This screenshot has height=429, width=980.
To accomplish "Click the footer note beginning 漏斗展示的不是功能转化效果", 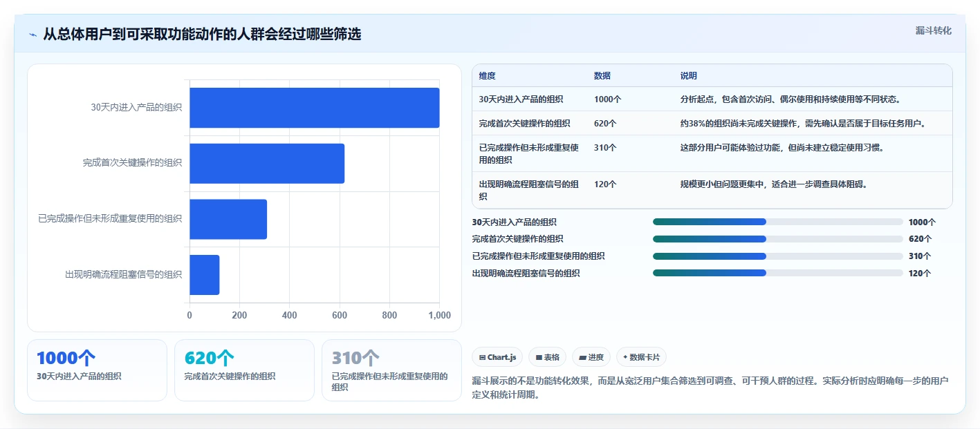I will pos(710,388).
